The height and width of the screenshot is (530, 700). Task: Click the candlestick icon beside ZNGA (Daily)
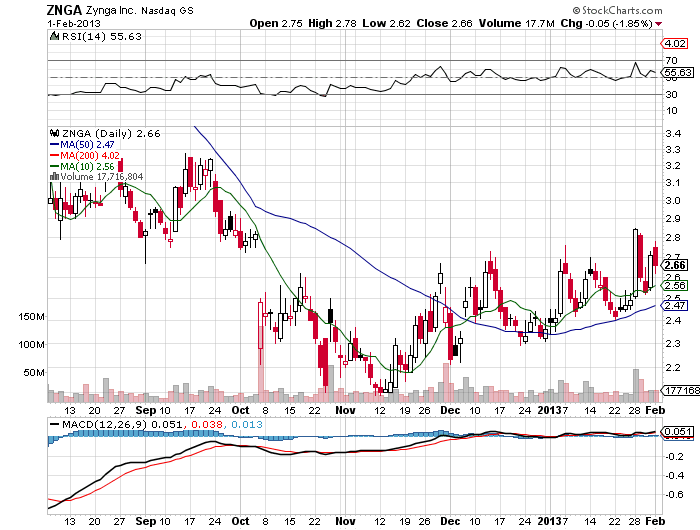click(x=54, y=133)
